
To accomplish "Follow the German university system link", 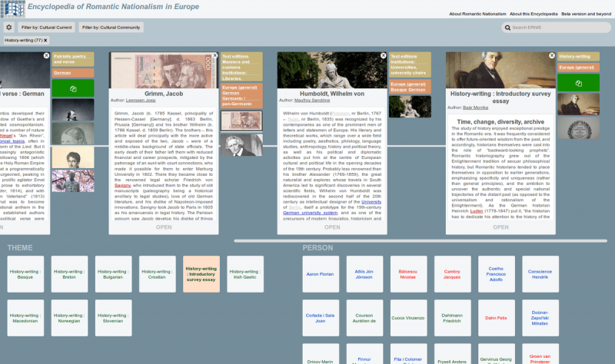I will click(310, 213).
